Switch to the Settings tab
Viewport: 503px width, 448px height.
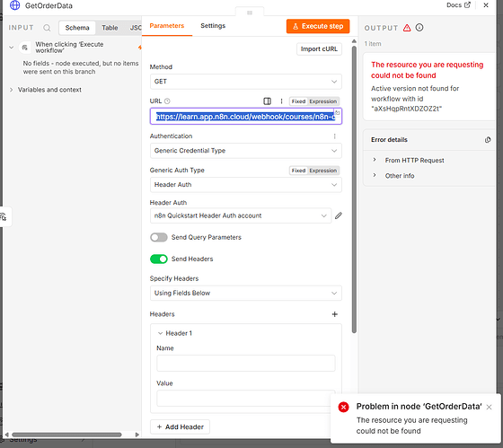click(x=213, y=26)
